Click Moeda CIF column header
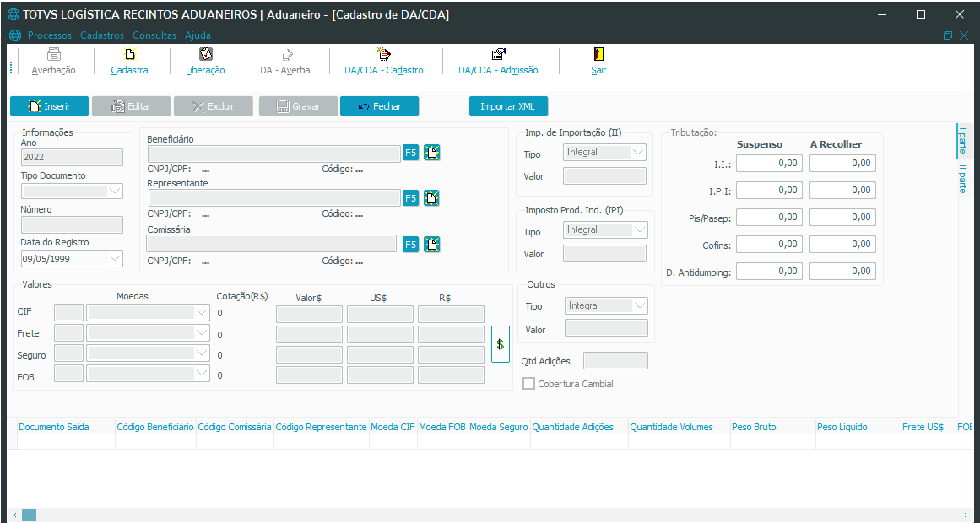This screenshot has width=980, height=523. (x=393, y=427)
